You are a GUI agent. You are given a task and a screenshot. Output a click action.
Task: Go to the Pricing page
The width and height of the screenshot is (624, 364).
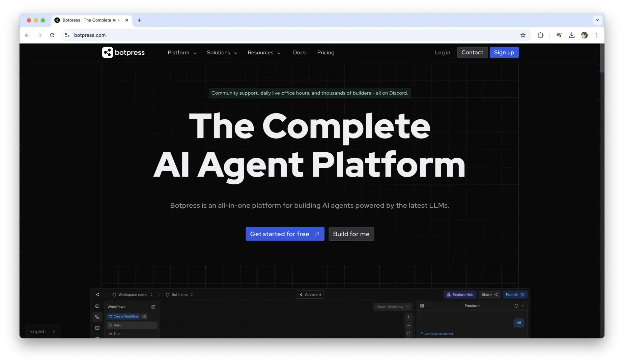click(x=325, y=53)
